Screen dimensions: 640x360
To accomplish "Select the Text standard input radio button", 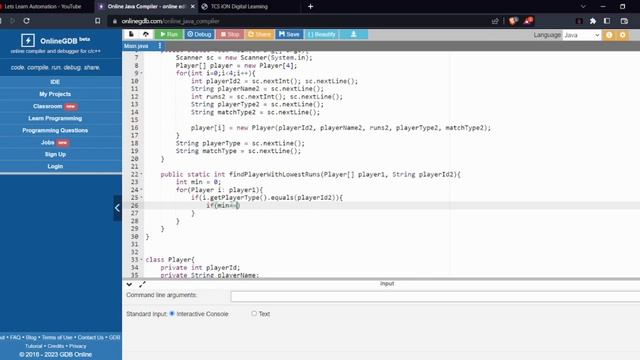I will (254, 313).
